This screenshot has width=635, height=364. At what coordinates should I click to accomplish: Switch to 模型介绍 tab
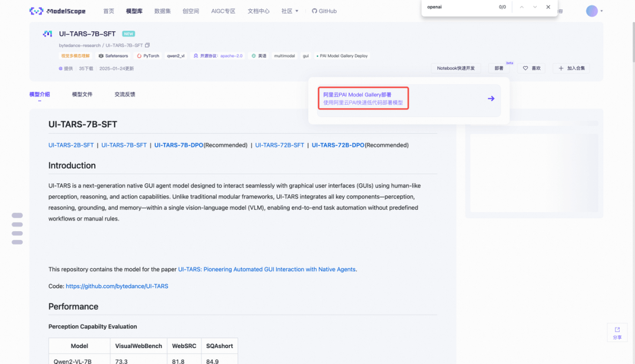40,94
